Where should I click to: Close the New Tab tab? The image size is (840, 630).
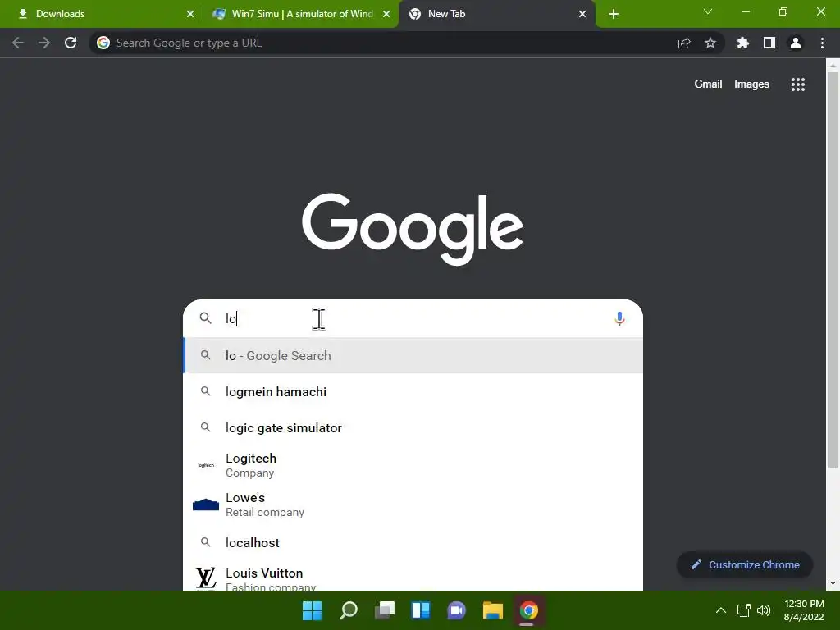pos(582,14)
